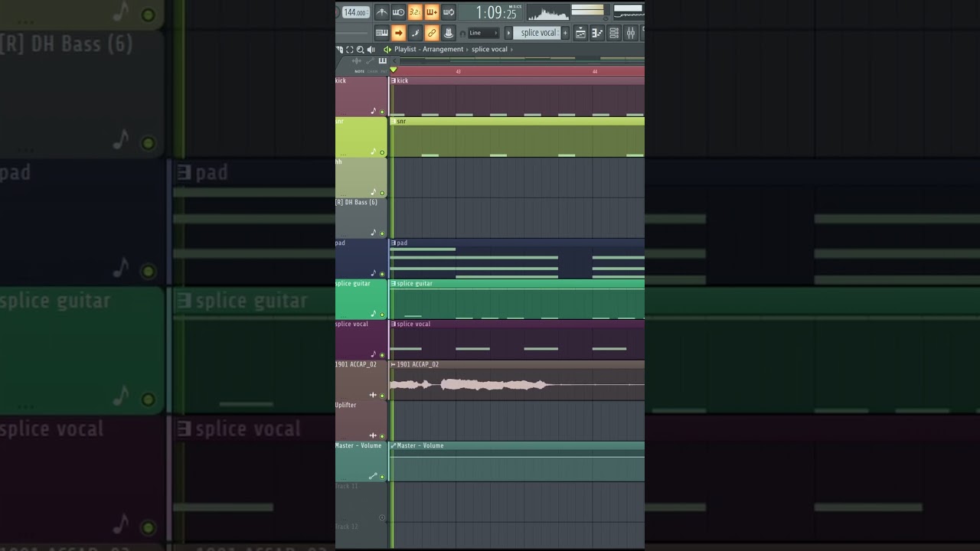Open pad clip menu icon
The height and width of the screenshot is (551, 980).
click(x=394, y=243)
